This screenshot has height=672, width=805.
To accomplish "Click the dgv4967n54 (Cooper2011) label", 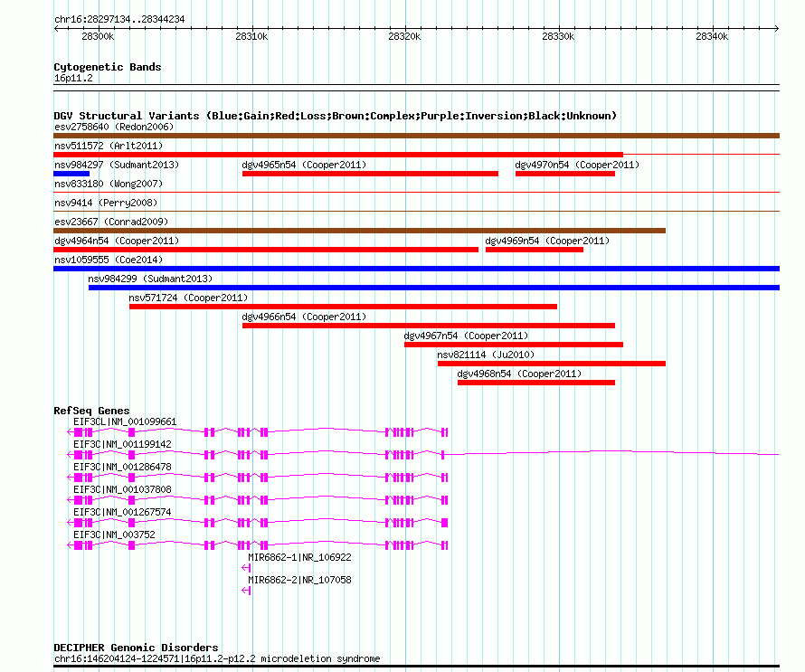I will pyautogui.click(x=466, y=336).
